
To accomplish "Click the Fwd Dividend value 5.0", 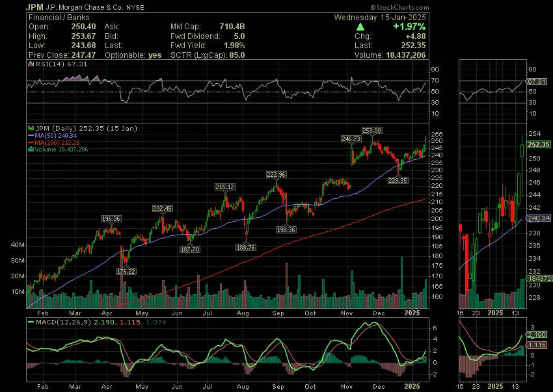I will click(239, 36).
